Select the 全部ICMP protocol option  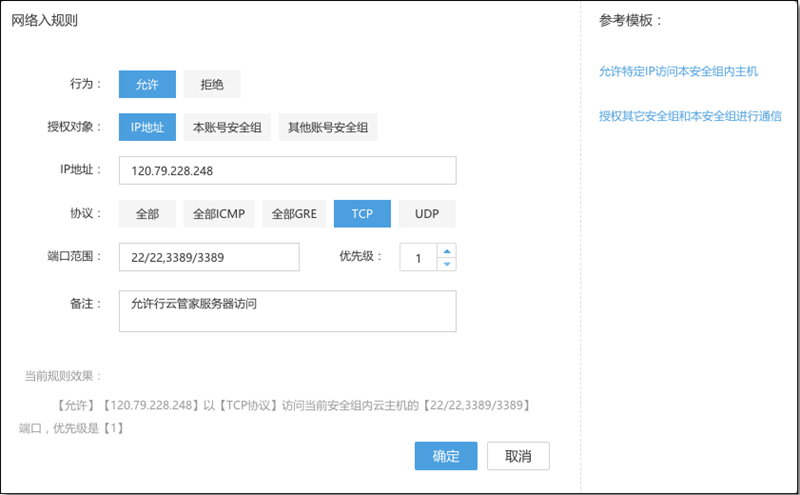click(218, 214)
